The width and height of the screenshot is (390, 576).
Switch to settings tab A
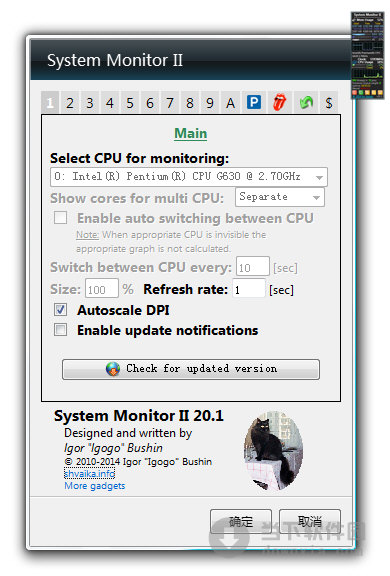tap(230, 102)
